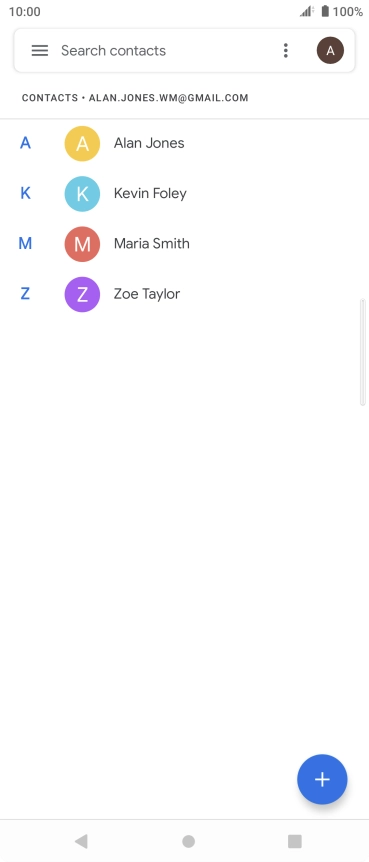The image size is (369, 862).
Task: Tap the recent apps square button
Action: coord(295,841)
